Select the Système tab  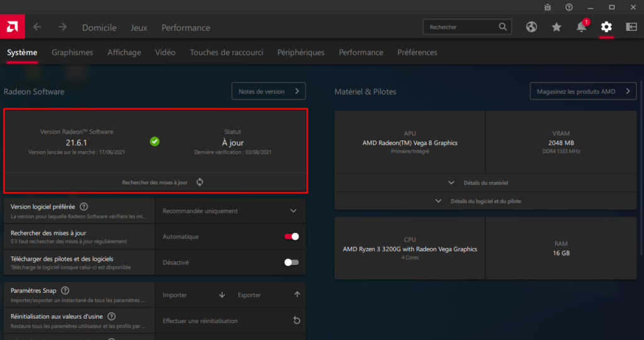click(22, 52)
